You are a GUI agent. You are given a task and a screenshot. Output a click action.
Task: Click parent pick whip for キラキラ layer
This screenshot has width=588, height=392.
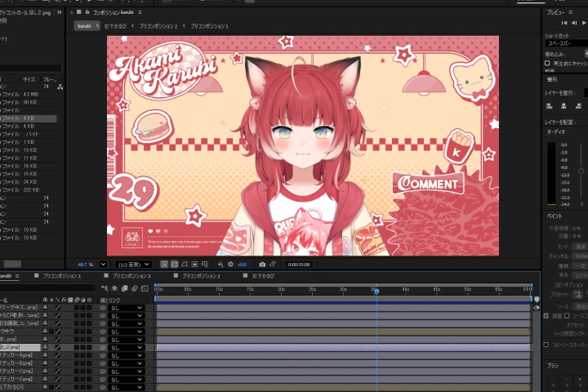point(103,332)
